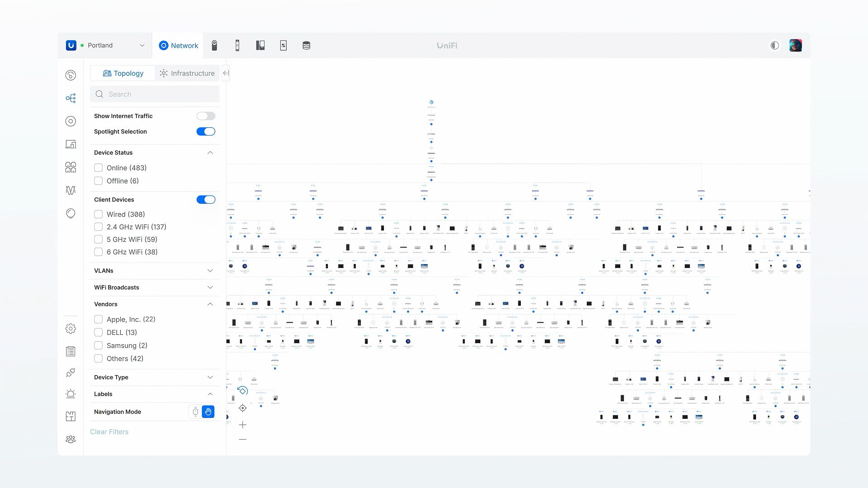Viewport: 868px width, 488px height.
Task: Reset the topology view rotation icon
Action: click(x=243, y=391)
